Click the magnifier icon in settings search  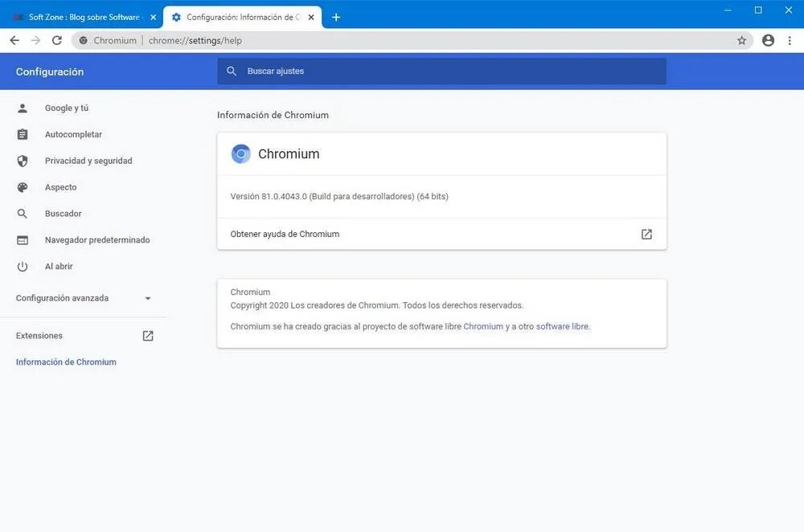point(232,72)
